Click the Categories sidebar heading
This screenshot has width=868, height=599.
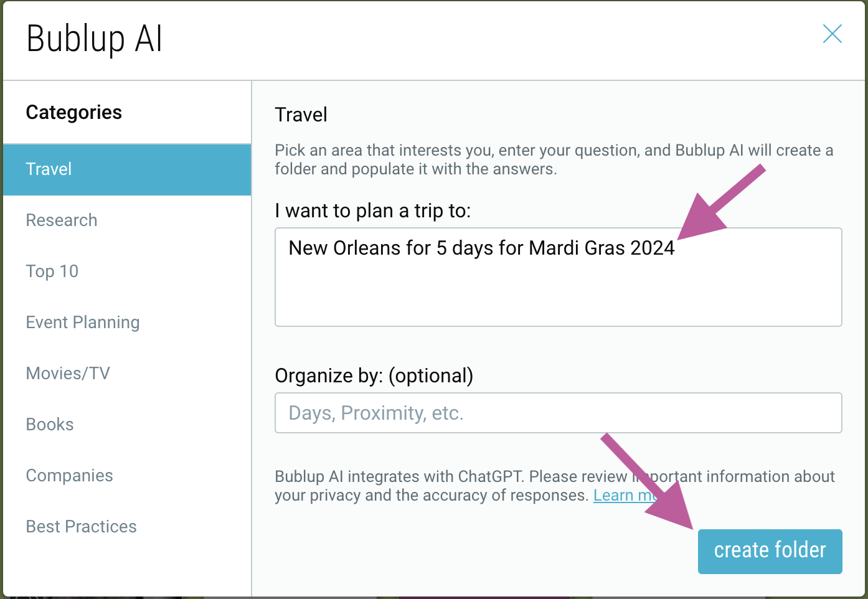(74, 113)
